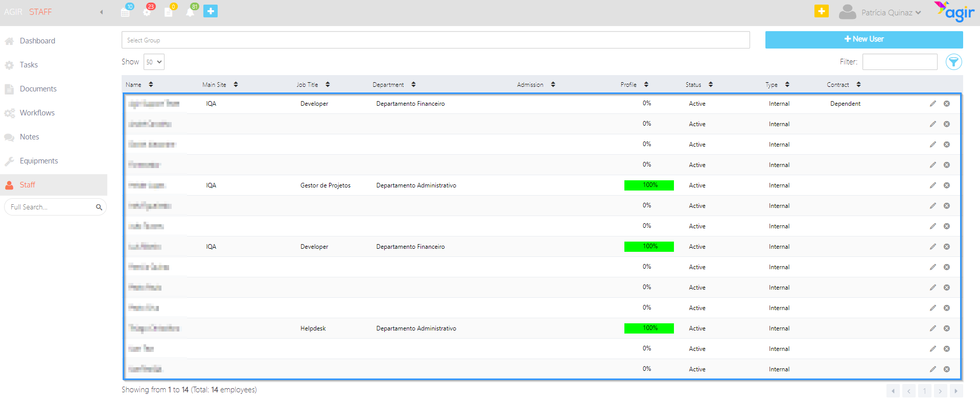The image size is (980, 403).
Task: Click the round funnel filter icon
Action: (953, 62)
